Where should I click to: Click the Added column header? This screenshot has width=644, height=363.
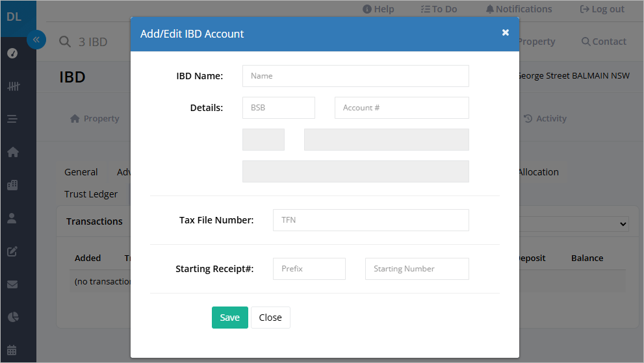point(88,258)
